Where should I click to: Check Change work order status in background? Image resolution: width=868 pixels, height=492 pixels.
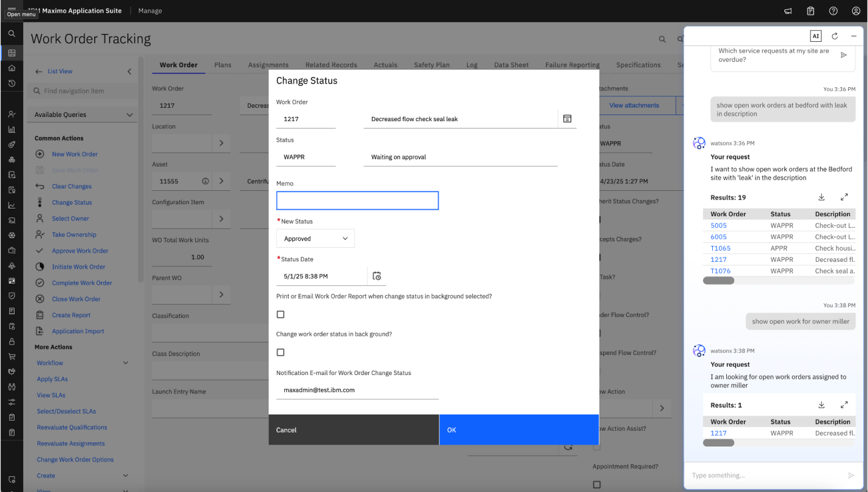tap(281, 352)
